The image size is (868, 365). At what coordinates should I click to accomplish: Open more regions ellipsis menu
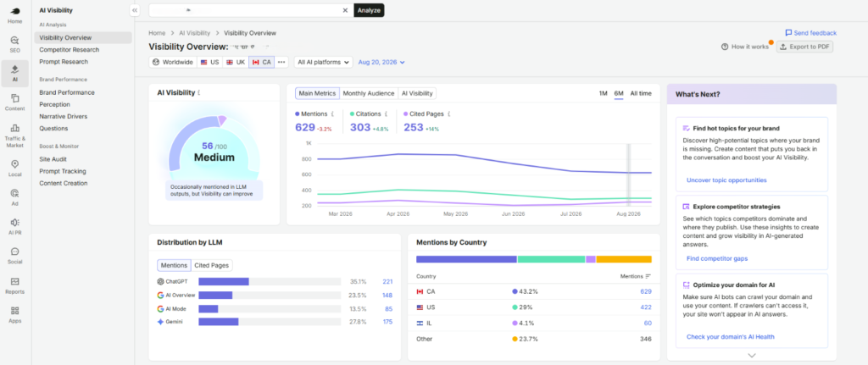(x=281, y=62)
